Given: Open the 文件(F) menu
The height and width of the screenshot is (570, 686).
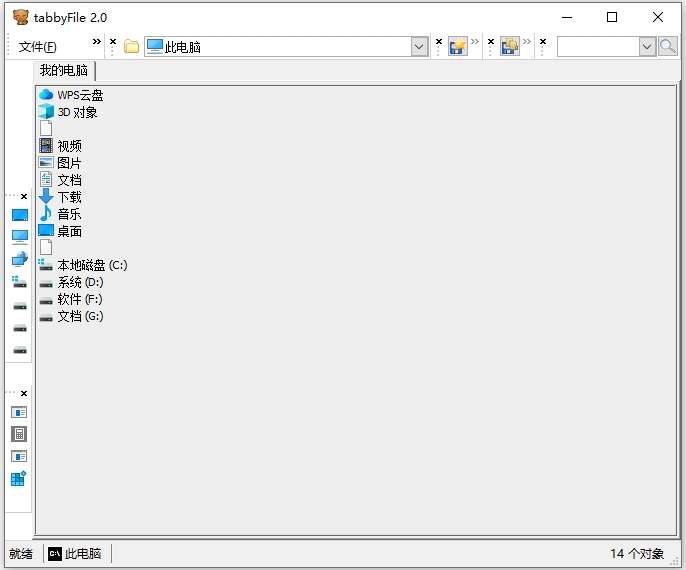Looking at the screenshot, I should [37, 46].
